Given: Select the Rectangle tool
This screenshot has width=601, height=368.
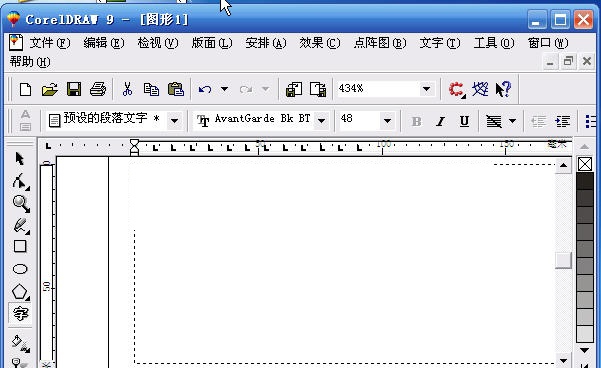Looking at the screenshot, I should (x=20, y=246).
